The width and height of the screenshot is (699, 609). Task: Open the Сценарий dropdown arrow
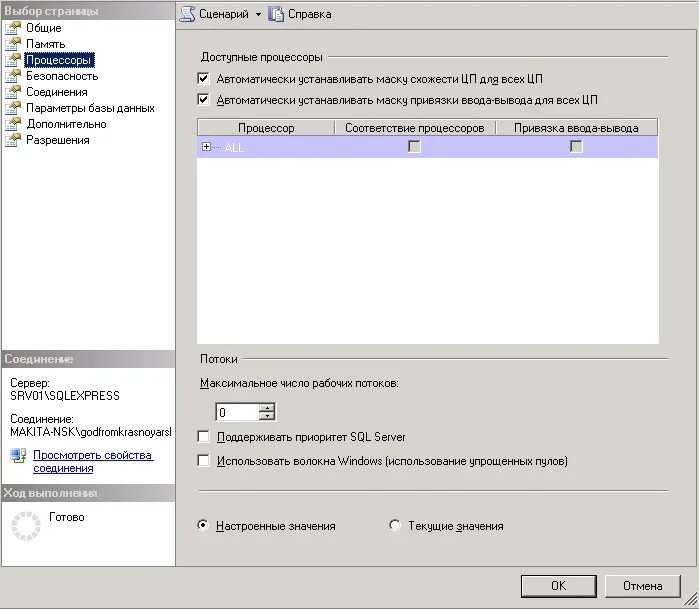[x=259, y=14]
